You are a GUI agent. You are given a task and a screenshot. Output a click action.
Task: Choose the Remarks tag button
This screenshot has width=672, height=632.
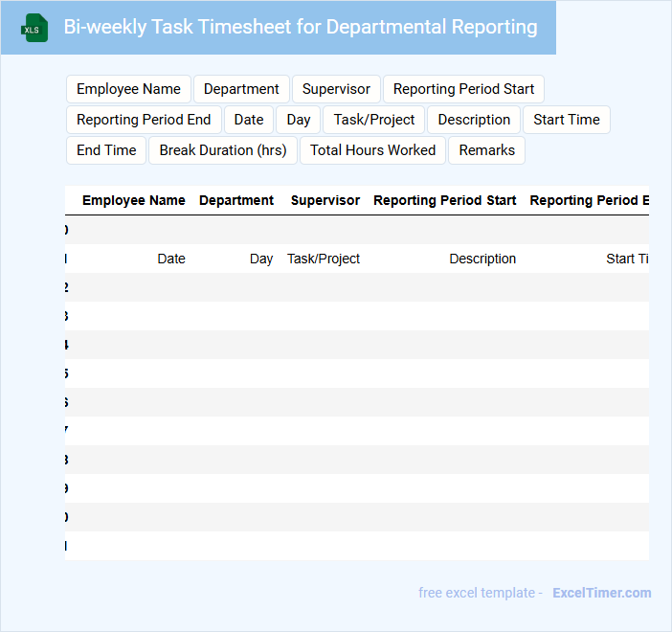pyautogui.click(x=486, y=150)
